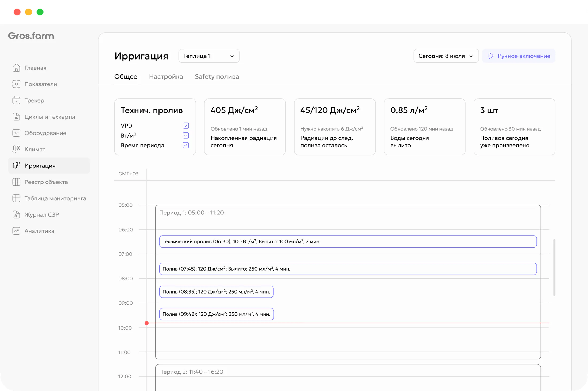
Task: Click the 10:00 time label
Action: tap(125, 328)
